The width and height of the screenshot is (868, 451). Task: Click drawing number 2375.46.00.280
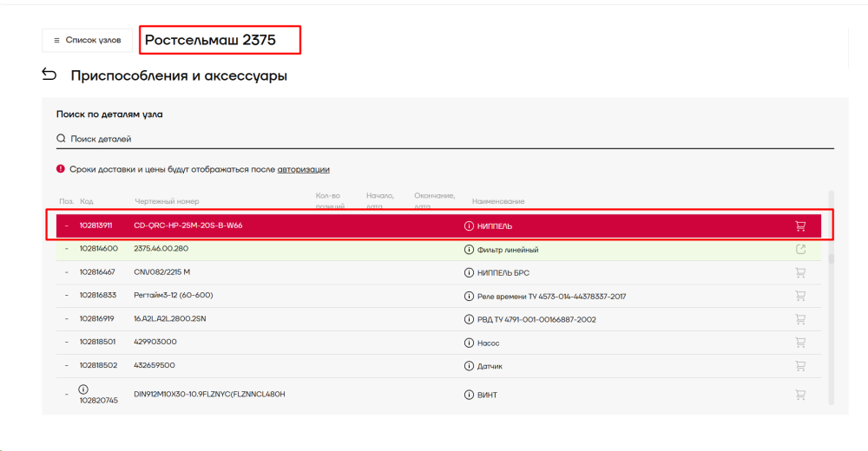point(161,248)
